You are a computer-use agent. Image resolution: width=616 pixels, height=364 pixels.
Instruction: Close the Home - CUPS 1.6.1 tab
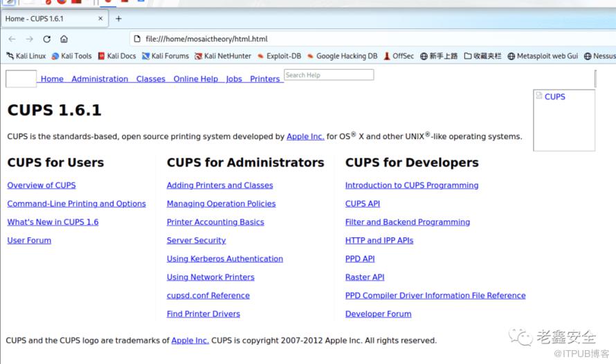point(100,19)
